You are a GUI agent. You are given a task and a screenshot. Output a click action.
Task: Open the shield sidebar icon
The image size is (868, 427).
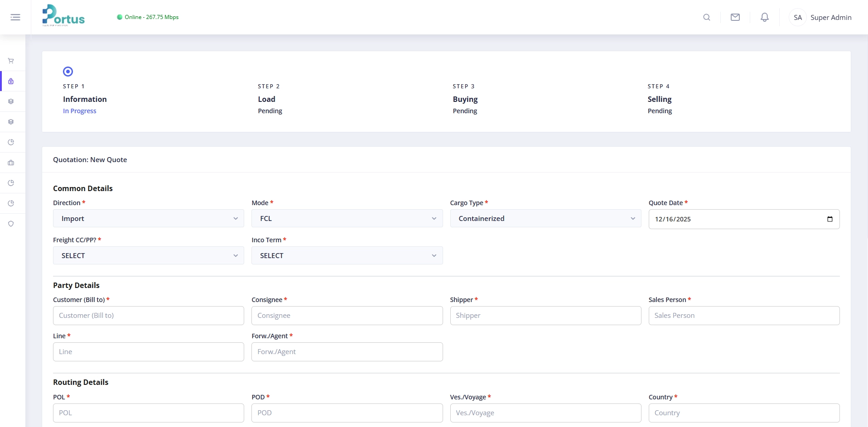pyautogui.click(x=11, y=224)
